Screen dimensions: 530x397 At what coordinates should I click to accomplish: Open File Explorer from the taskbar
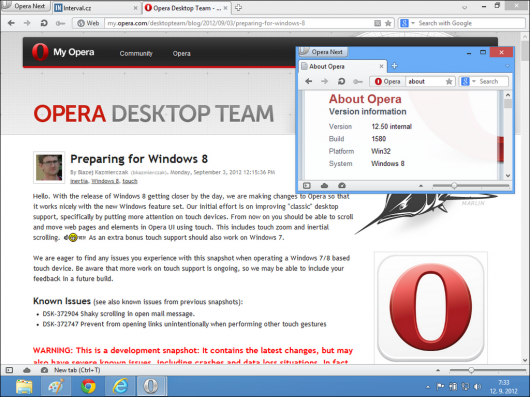(24, 386)
